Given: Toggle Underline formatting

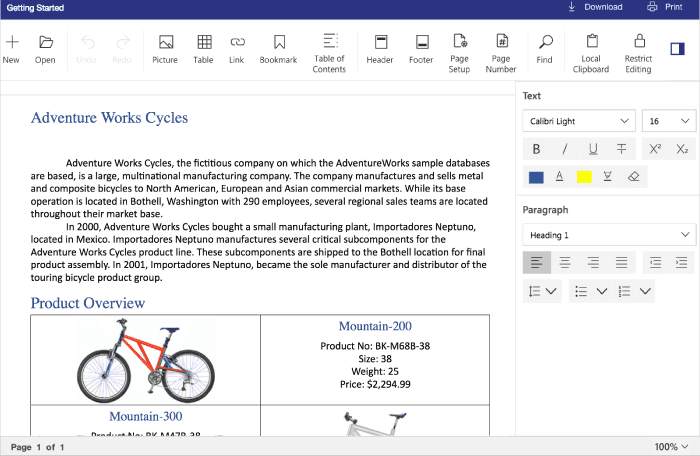Looking at the screenshot, I should pyautogui.click(x=593, y=149).
